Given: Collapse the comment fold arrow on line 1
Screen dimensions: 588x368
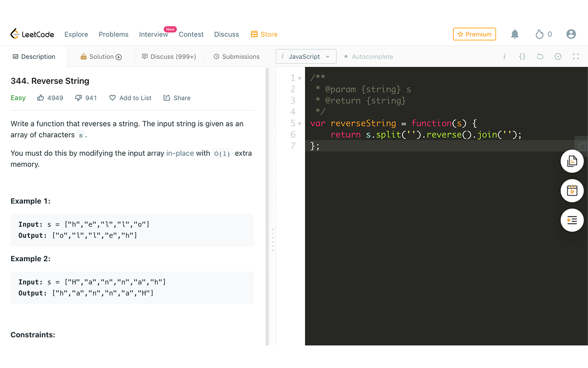Looking at the screenshot, I should click(x=300, y=77).
